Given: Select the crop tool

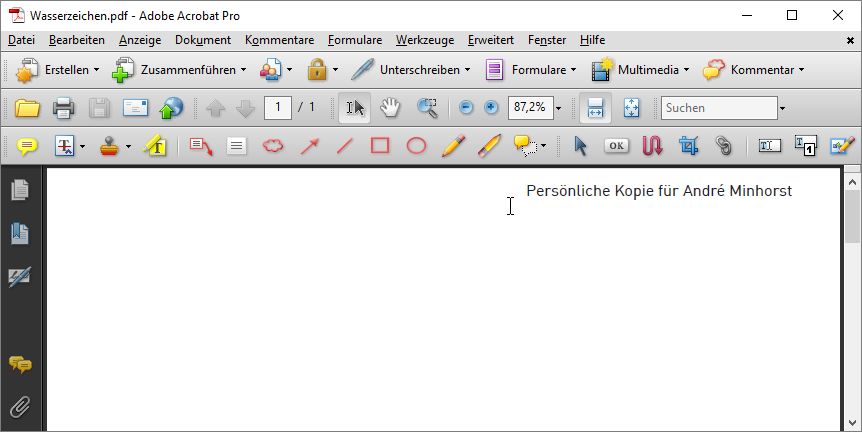Looking at the screenshot, I should coord(688,146).
